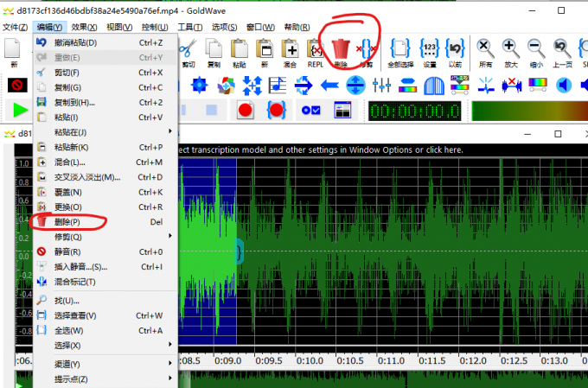588x388 pixels.
Task: Click the equalizer sliders effect icon
Action: click(381, 85)
